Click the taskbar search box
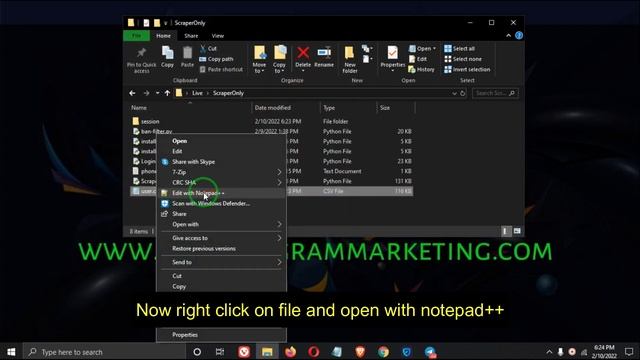The height and width of the screenshot is (360, 640). [104, 352]
